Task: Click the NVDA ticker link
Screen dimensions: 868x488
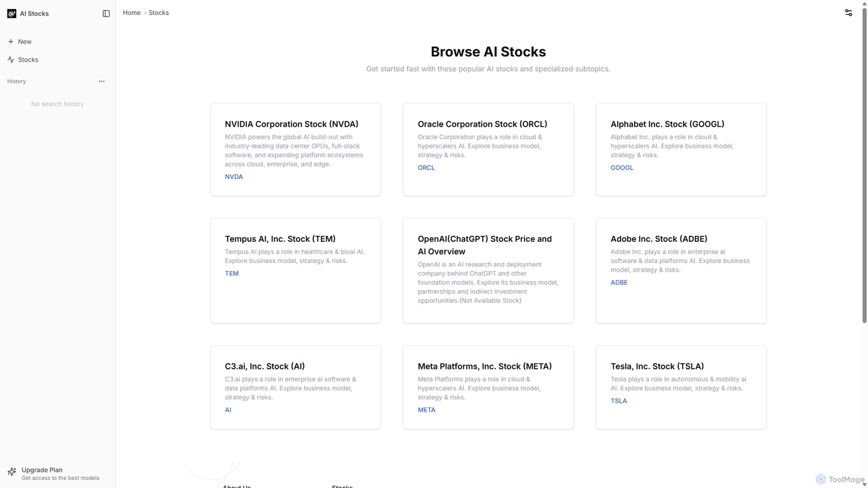Action: pos(234,177)
